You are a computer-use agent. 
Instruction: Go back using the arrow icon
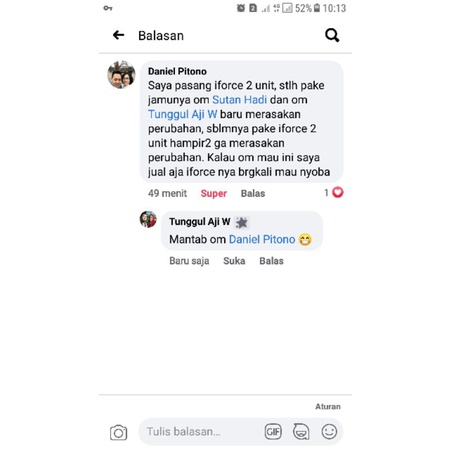tap(118, 35)
